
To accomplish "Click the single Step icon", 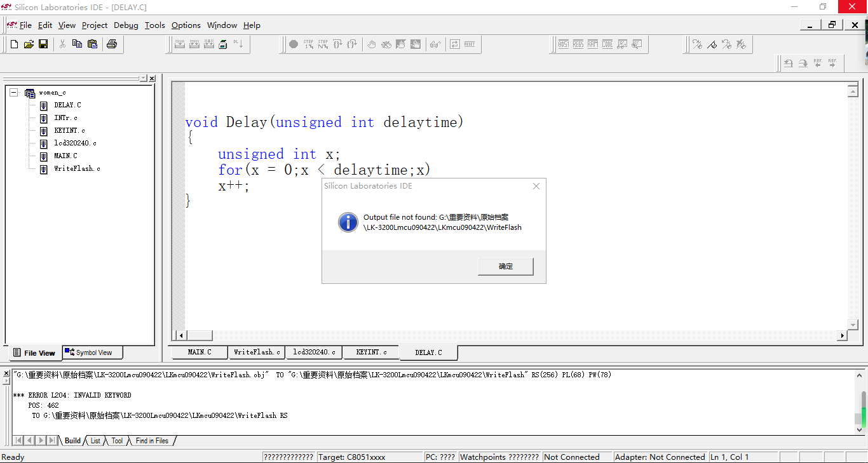I will pos(308,44).
